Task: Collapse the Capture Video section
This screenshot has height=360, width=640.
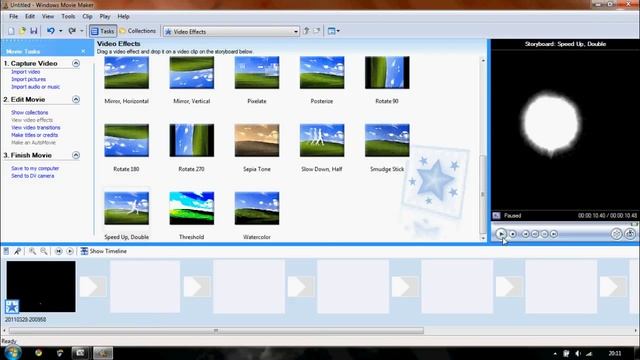Action: [x=76, y=63]
